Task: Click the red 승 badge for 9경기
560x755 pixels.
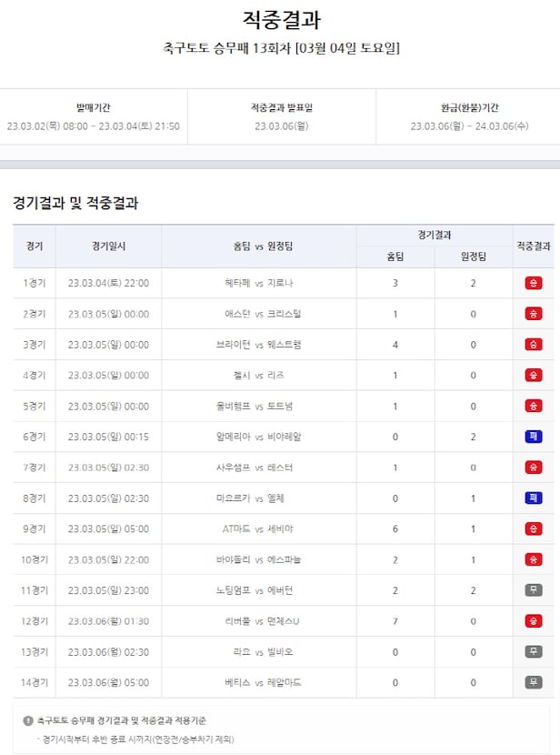Action: click(x=533, y=528)
